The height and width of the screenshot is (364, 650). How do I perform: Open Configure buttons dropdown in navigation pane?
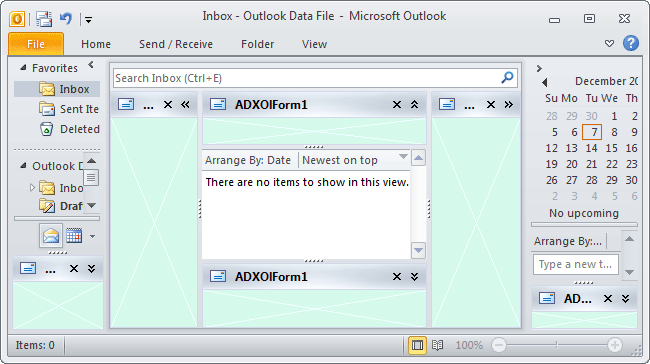point(92,236)
